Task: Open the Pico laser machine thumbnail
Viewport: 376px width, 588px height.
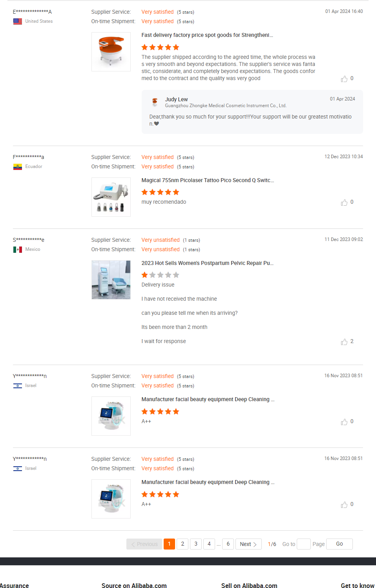Action: click(x=111, y=197)
